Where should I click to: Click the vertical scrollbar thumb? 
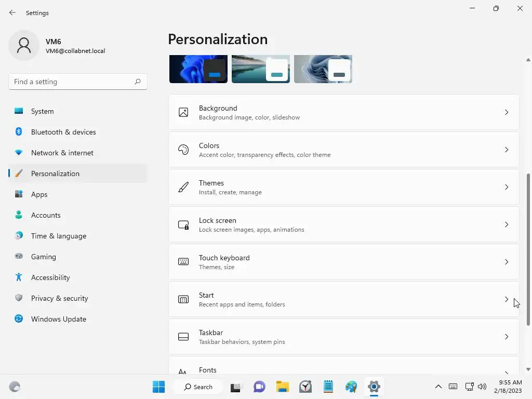pyautogui.click(x=528, y=249)
